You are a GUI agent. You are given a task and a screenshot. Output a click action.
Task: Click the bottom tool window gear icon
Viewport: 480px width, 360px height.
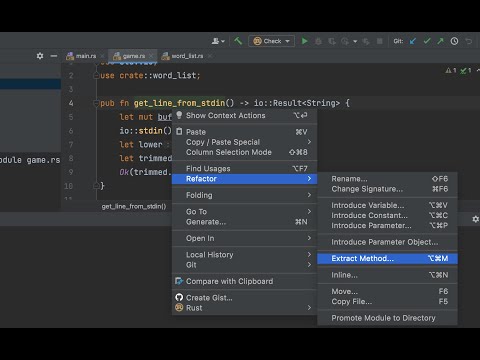tap(475, 219)
